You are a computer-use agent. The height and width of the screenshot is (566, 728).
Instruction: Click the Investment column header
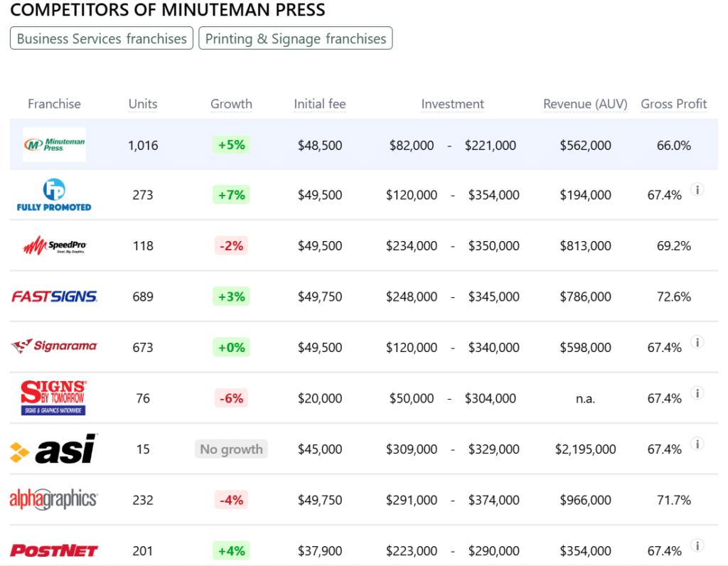453,104
